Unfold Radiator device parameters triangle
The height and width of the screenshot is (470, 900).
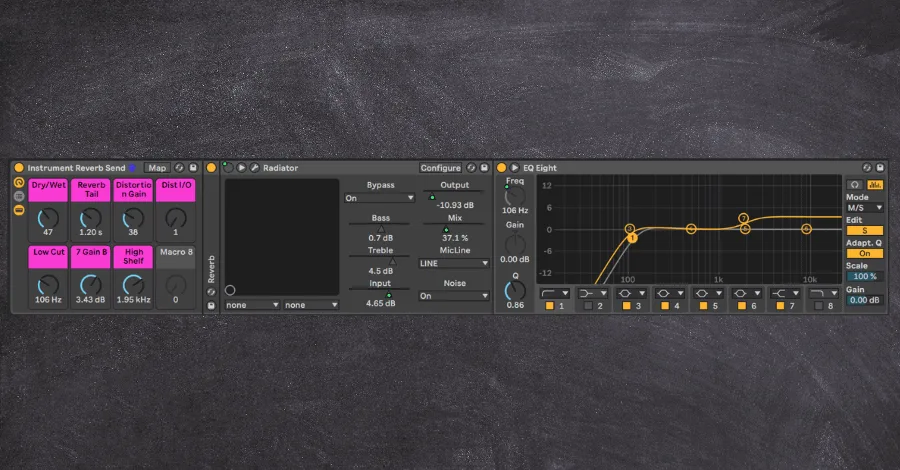click(242, 168)
